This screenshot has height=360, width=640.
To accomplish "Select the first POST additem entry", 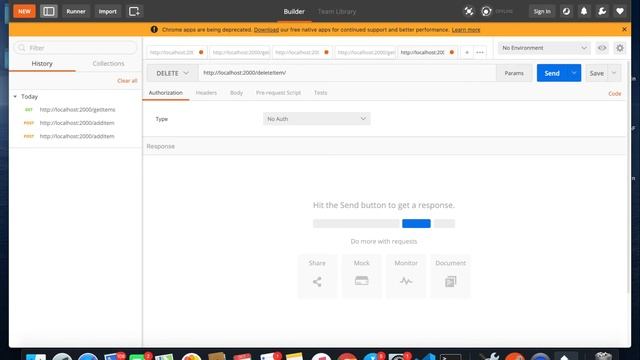I will coord(76,123).
